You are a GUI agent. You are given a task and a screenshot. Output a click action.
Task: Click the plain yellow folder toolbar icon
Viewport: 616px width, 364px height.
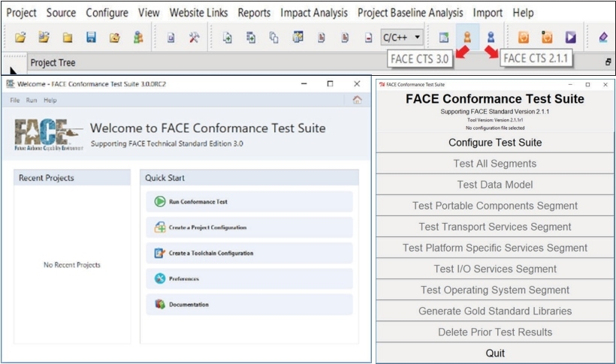(68, 38)
